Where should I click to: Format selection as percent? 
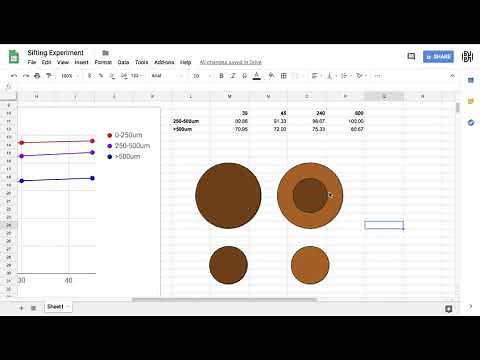101,76
